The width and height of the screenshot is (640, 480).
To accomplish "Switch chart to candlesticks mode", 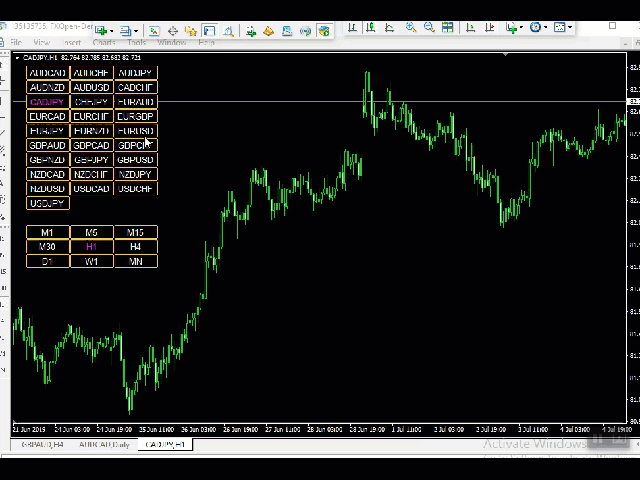I will click(371, 27).
